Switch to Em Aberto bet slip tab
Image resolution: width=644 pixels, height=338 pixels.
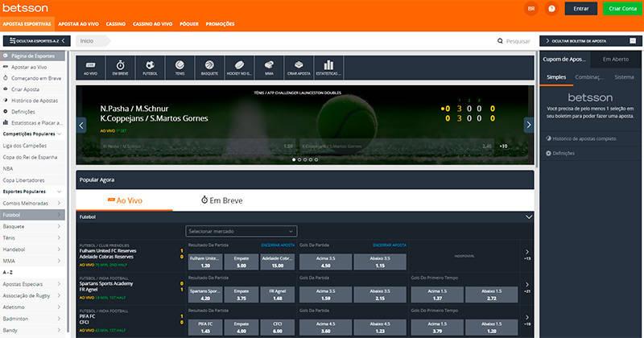point(616,59)
